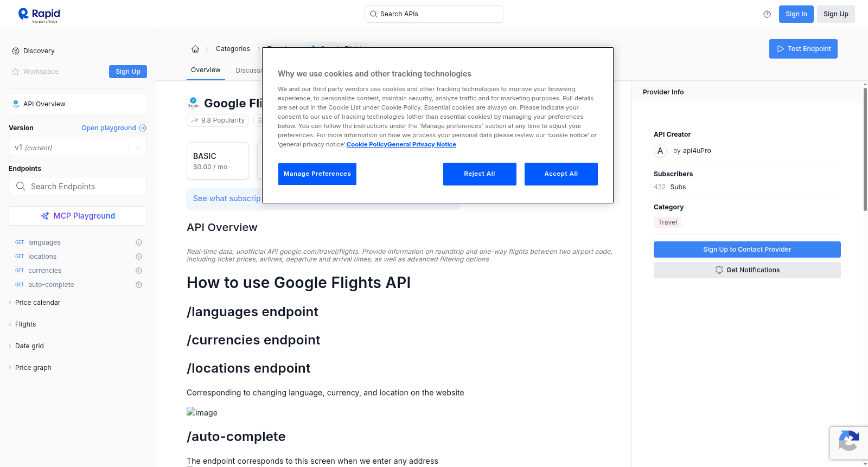
Task: Open the auto-complete GET endpoint
Action: coord(51,285)
